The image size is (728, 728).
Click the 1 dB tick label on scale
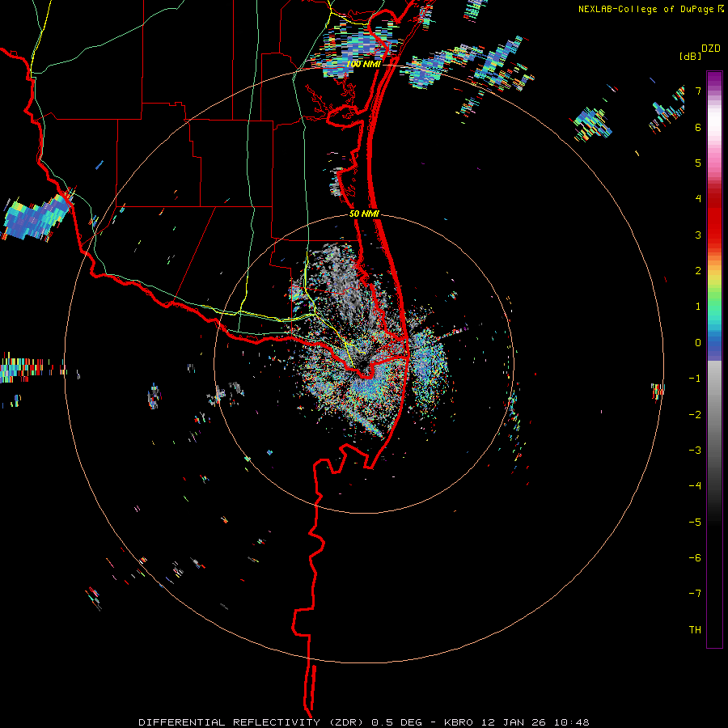coord(698,307)
